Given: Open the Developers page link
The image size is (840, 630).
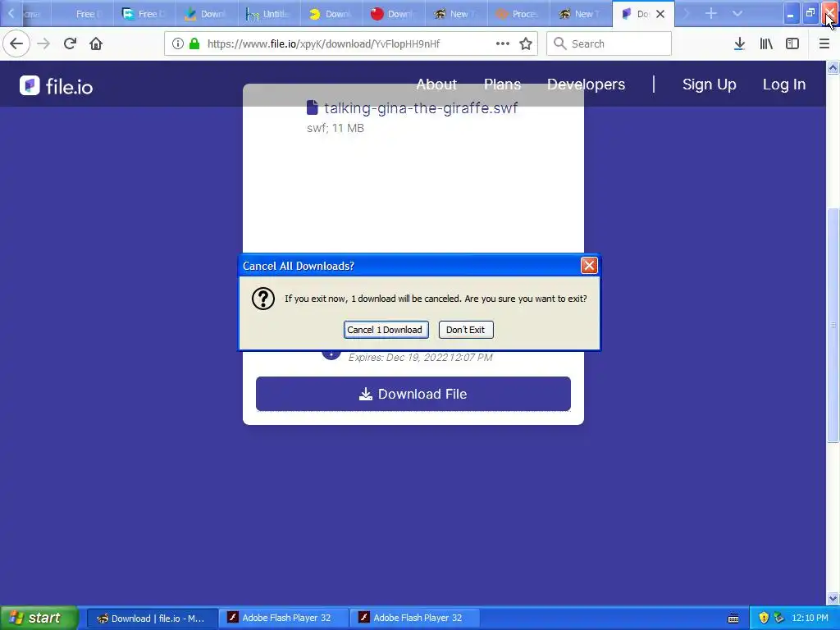Looking at the screenshot, I should pyautogui.click(x=586, y=84).
